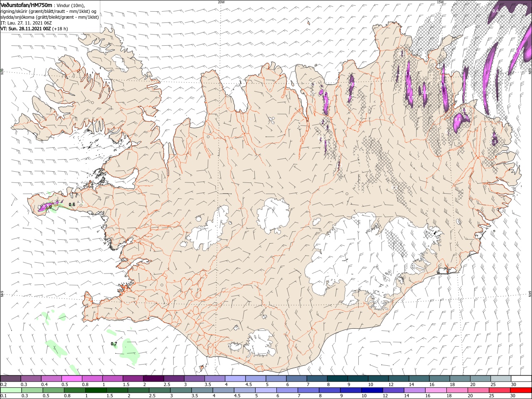This screenshot has height=399, width=532.
Task: Select the dark purple 2 swatch in upper legend
Action: coord(153,379)
